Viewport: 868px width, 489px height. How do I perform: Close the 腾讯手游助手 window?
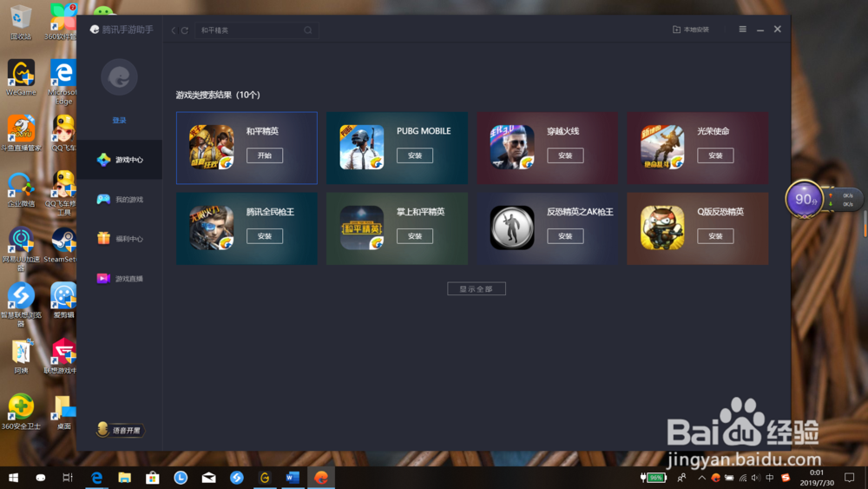[777, 30]
